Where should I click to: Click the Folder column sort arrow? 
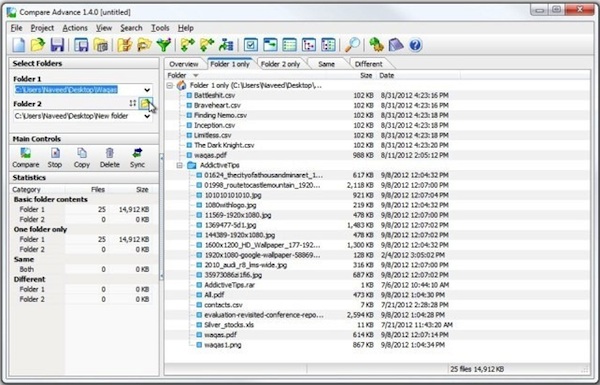click(196, 75)
